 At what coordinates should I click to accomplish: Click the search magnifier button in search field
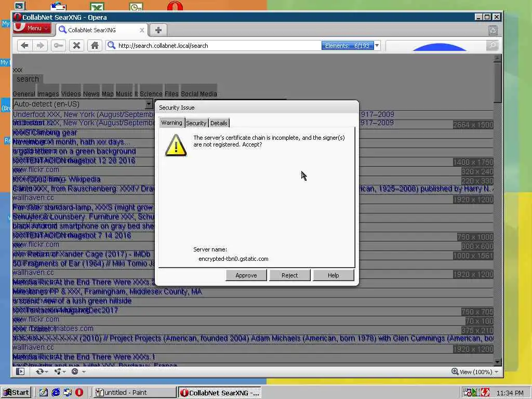[x=492, y=46]
